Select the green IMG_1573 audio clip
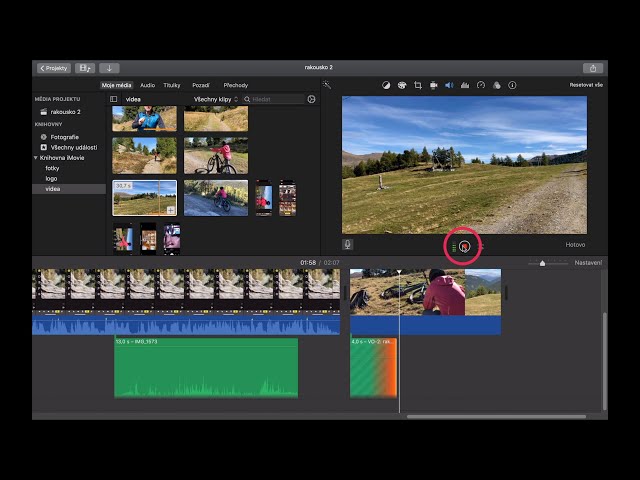Viewport: 640px width, 480px height. click(x=206, y=368)
